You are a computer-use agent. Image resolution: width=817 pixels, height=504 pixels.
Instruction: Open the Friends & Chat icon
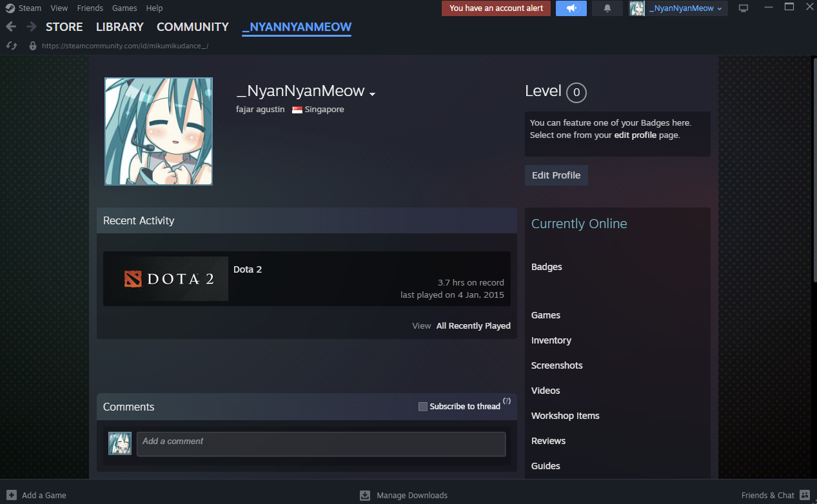(804, 495)
